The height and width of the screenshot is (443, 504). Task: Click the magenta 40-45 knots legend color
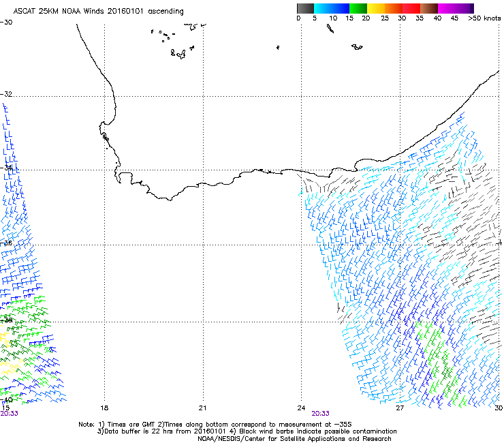click(x=447, y=8)
